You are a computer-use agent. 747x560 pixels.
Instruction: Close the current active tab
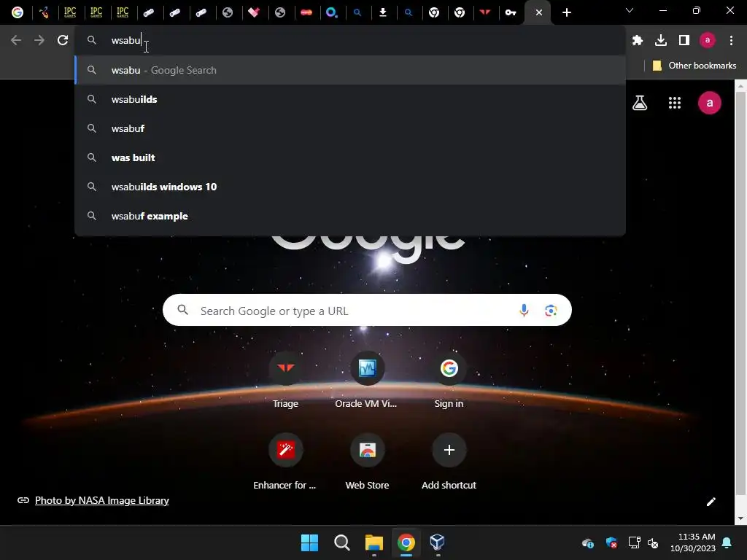539,12
